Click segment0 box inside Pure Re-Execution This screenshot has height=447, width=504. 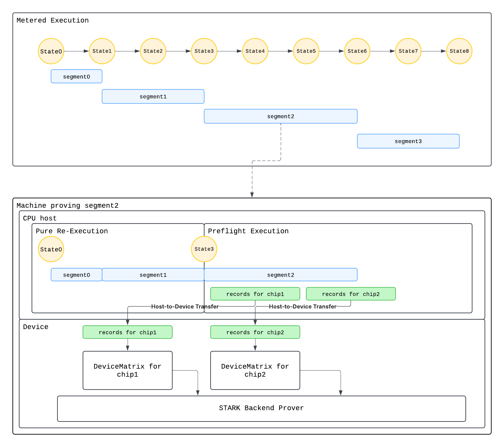pos(77,275)
